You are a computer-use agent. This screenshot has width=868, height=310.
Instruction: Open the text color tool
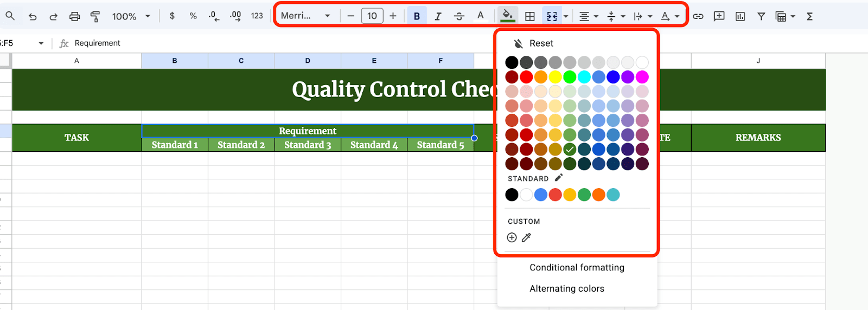tap(480, 16)
